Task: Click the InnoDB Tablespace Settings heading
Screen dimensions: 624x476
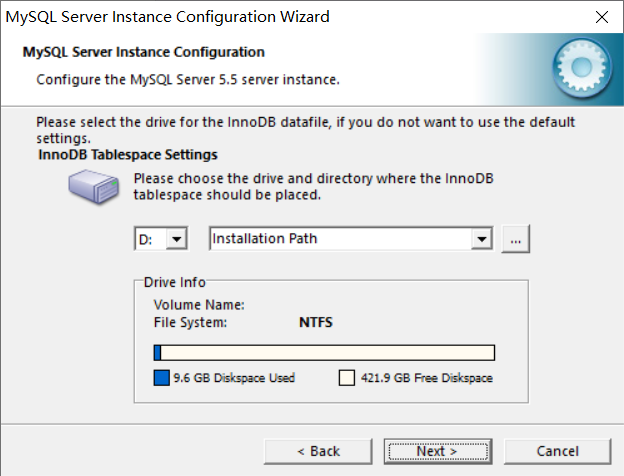Action: (x=128, y=154)
